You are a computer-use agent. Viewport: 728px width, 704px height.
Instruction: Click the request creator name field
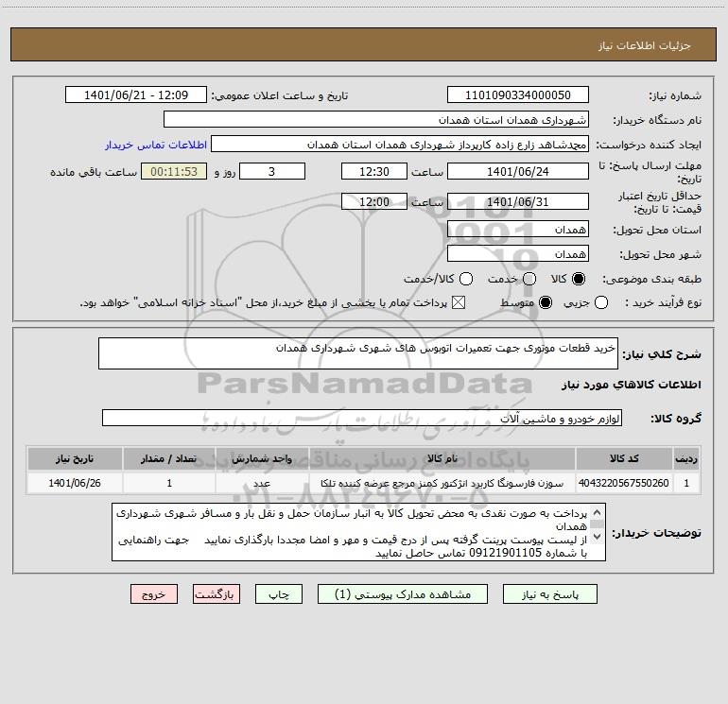click(x=400, y=144)
